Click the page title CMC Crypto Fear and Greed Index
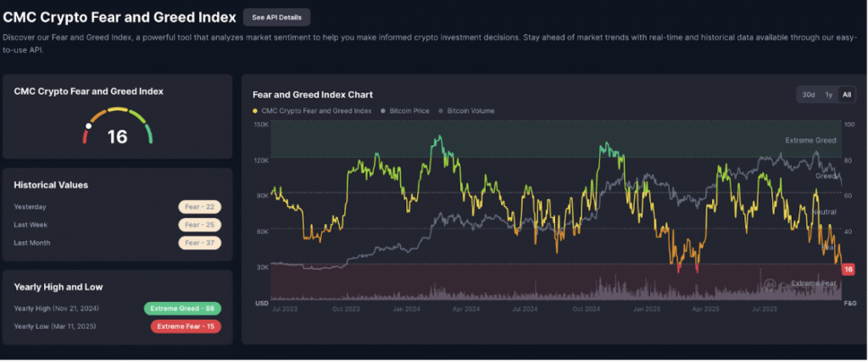 120,17
